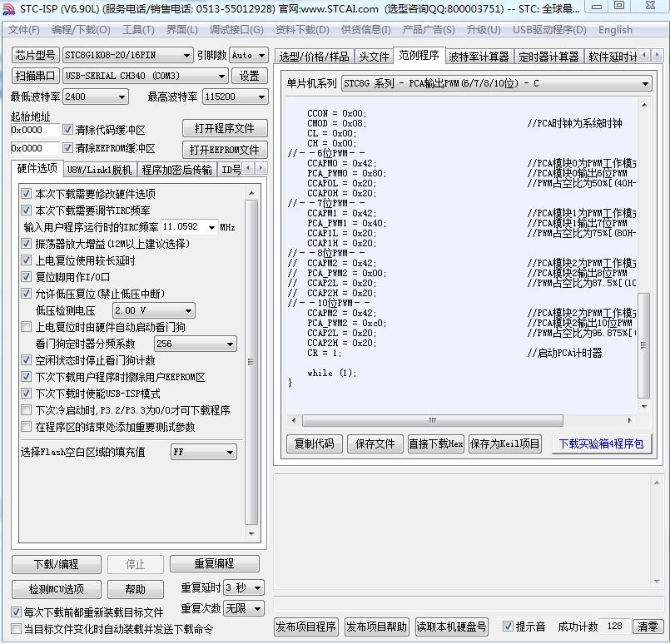This screenshot has height=644, width=670.
Task: Open IRC frequency 11.0592 dropdown
Action: 189,227
